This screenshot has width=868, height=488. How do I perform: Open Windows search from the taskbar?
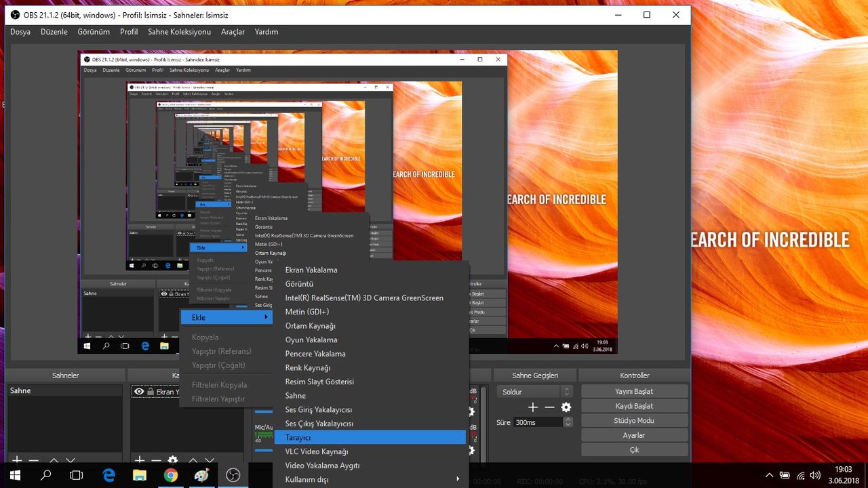[46, 475]
